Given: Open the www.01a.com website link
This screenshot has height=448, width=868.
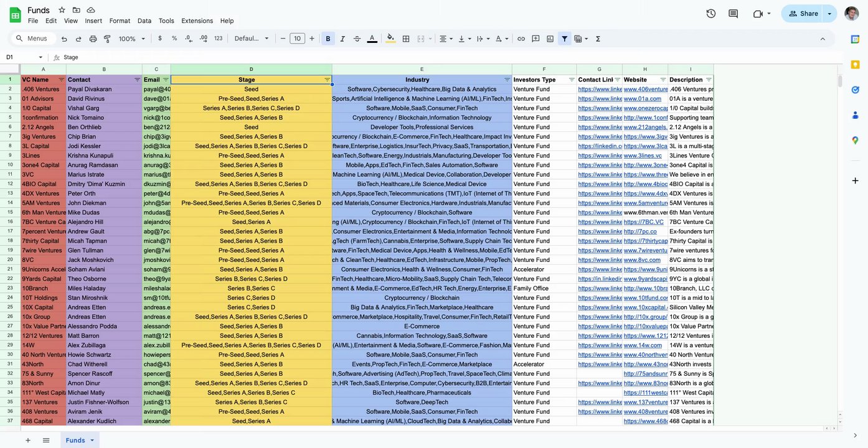Looking at the screenshot, I should coord(643,98).
